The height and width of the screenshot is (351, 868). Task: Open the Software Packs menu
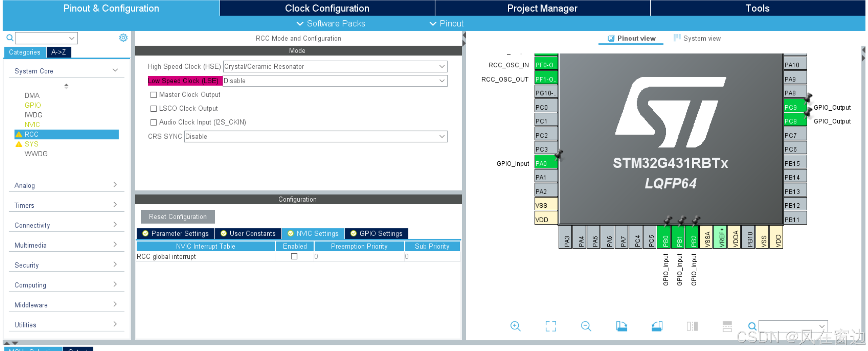coord(331,23)
